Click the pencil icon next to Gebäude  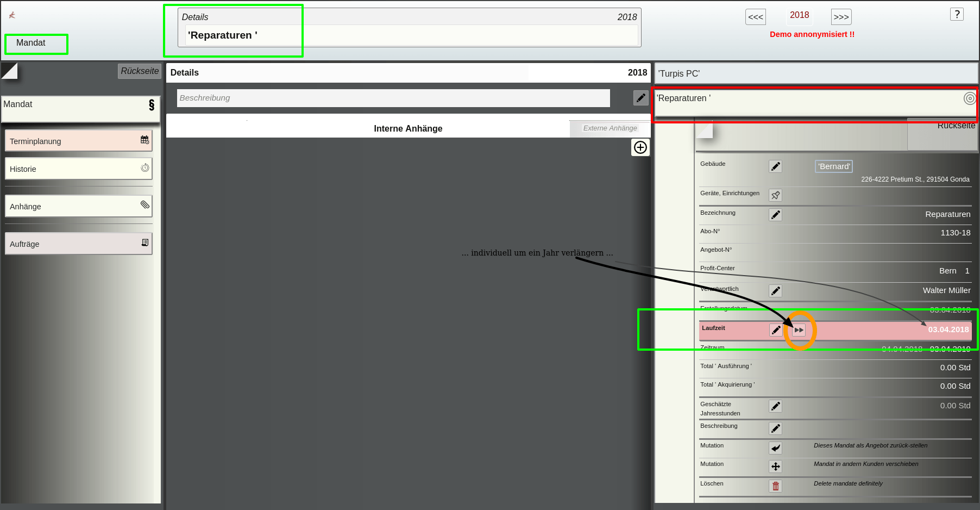pyautogui.click(x=775, y=166)
